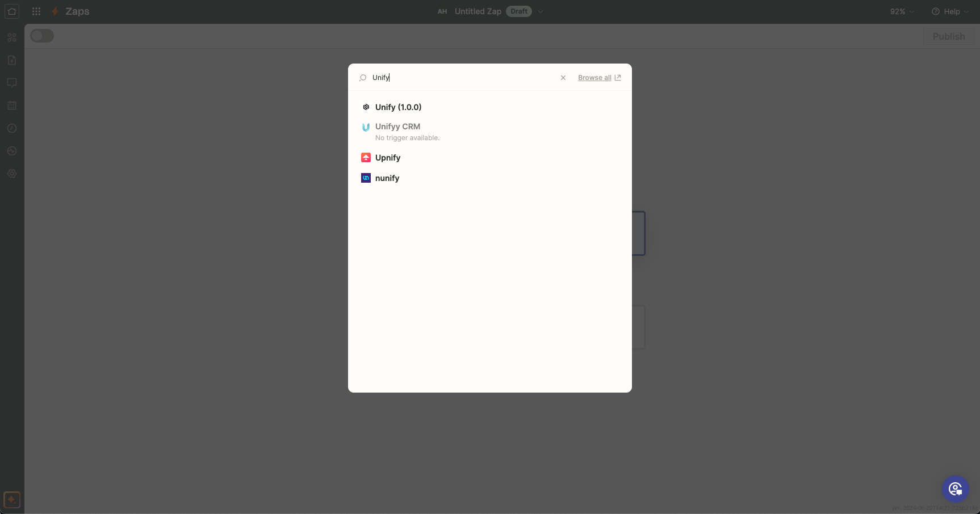Open Settings via the gear icon
The height and width of the screenshot is (514, 980).
coord(11,174)
